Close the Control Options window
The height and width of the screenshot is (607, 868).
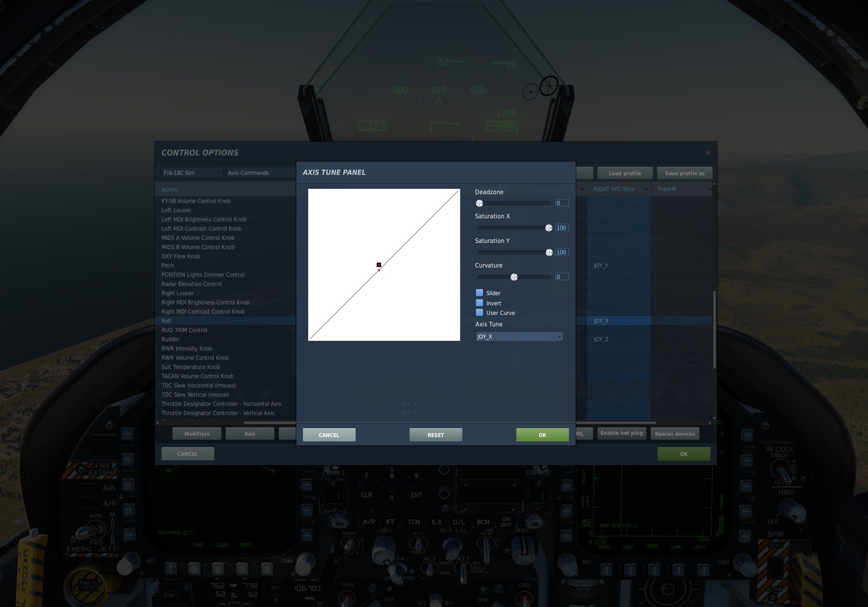tap(708, 153)
